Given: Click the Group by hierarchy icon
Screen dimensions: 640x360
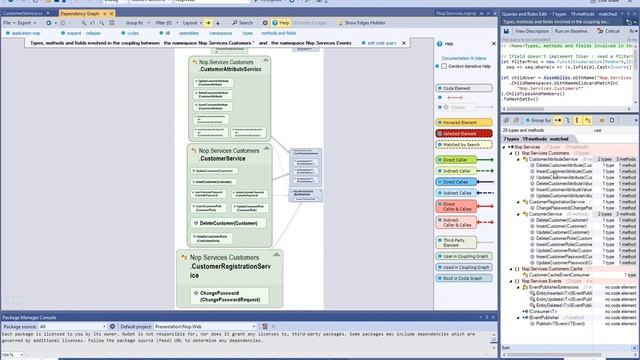Looking at the screenshot, I should pos(568,120).
